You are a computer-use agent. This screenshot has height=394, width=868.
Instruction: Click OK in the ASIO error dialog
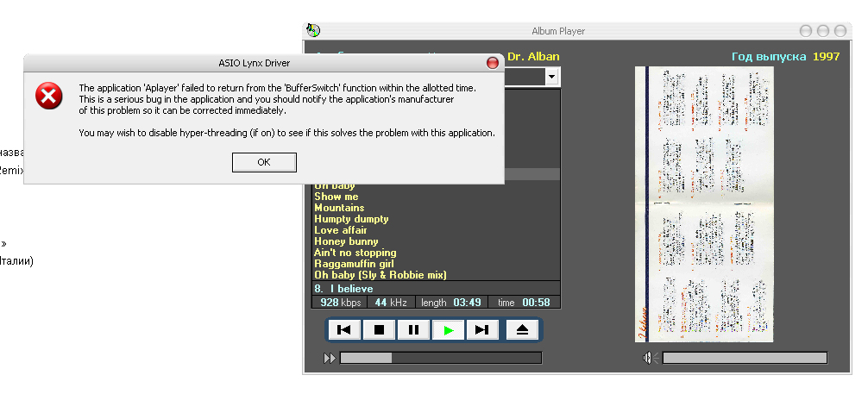click(x=264, y=162)
